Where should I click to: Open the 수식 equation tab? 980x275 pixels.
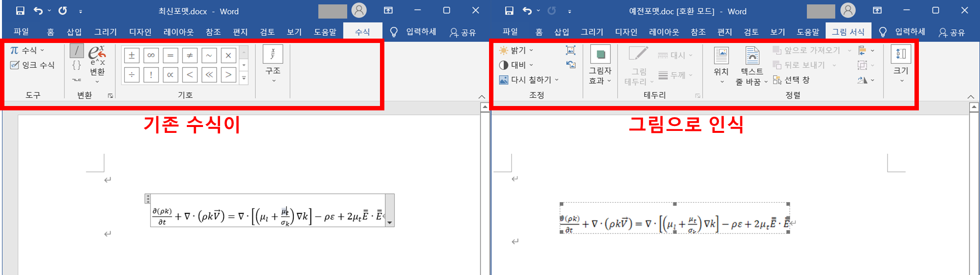pyautogui.click(x=362, y=32)
